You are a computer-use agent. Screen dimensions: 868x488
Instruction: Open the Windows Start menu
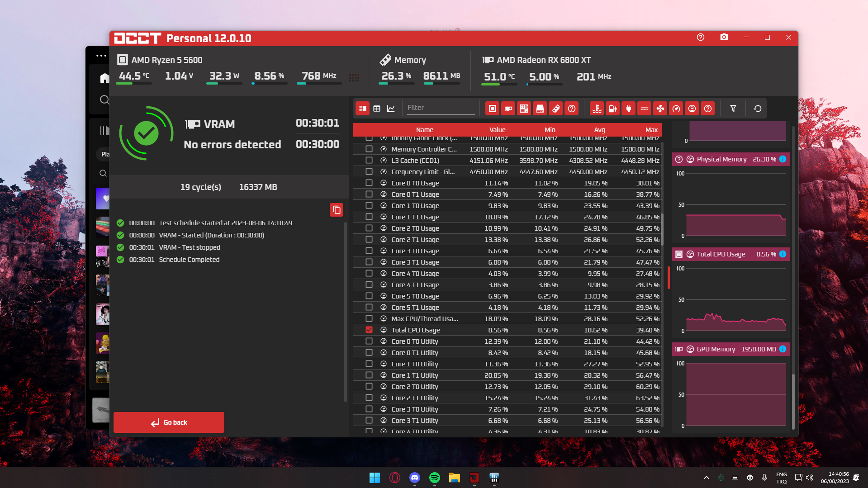(x=375, y=478)
